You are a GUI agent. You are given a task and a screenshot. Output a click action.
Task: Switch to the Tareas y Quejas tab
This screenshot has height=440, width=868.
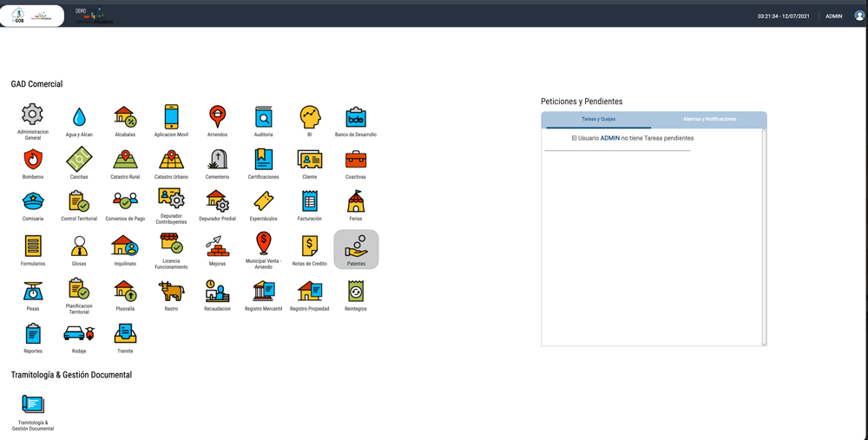(598, 120)
